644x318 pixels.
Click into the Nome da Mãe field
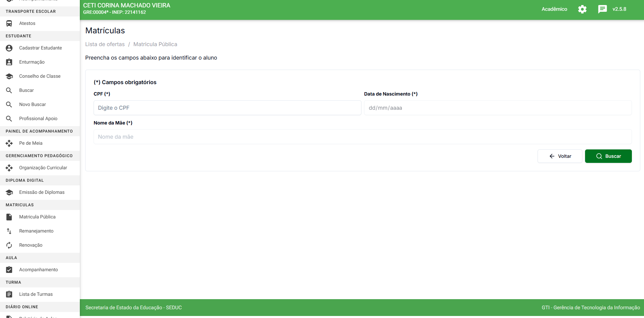(x=362, y=137)
